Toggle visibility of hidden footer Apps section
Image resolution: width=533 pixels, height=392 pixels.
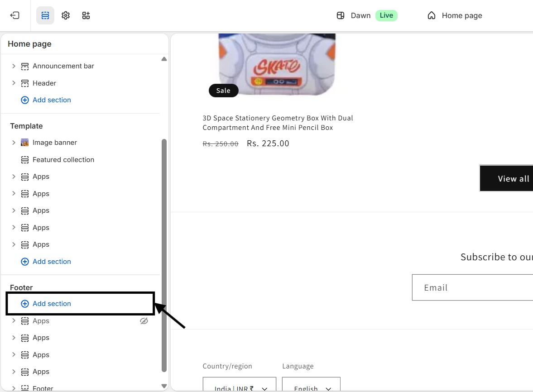point(144,321)
